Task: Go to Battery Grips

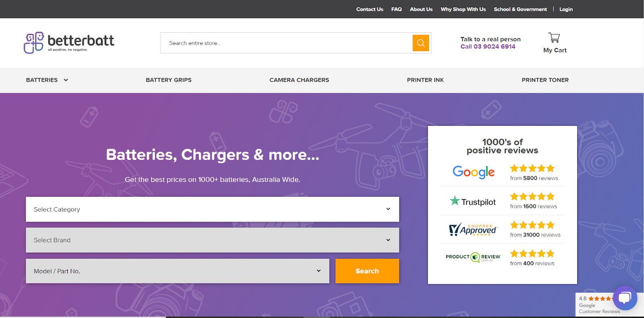Action: [x=169, y=80]
